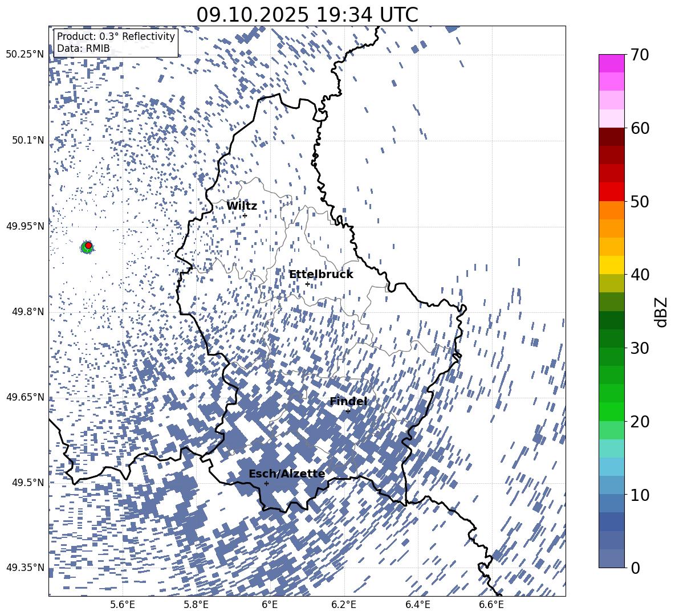This screenshot has height=616, width=675.
Task: Click the title 09.10.2025 19:34 UTC
Action: tap(307, 15)
